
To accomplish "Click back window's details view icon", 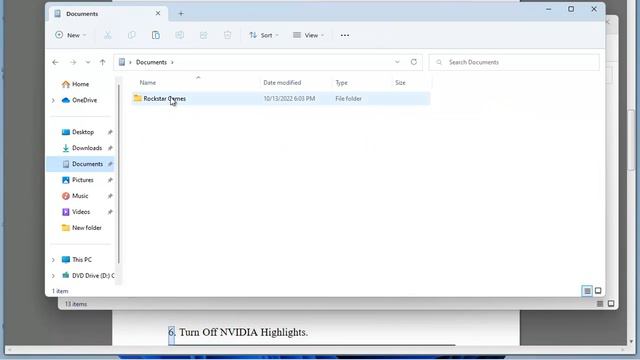I will (x=600, y=304).
